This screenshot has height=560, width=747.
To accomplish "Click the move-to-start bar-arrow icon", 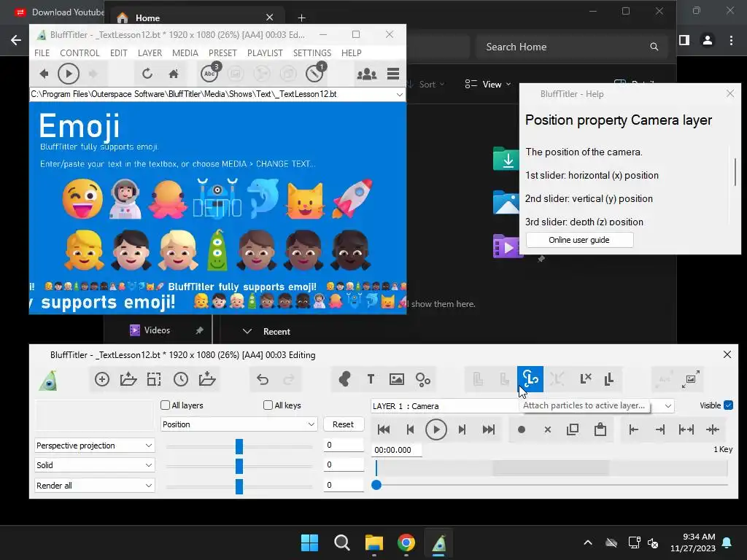I will pyautogui.click(x=634, y=429).
